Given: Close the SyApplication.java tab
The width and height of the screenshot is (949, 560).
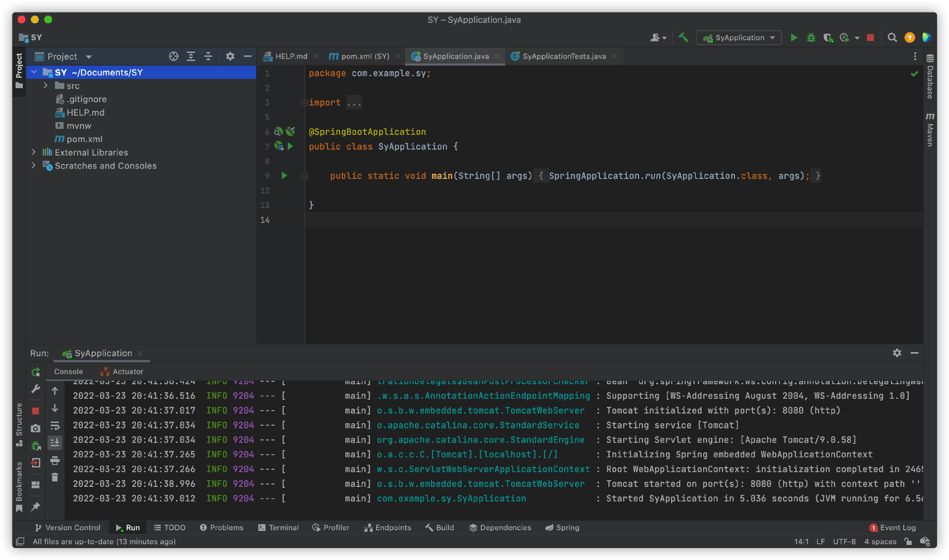Looking at the screenshot, I should 497,56.
